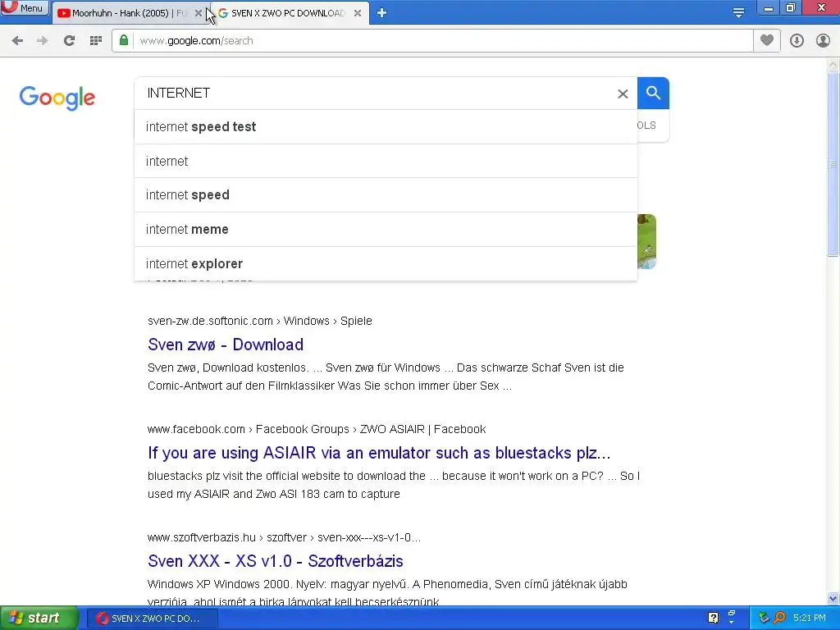The image size is (840, 630).
Task: Run search with the blue magnifier button
Action: click(x=653, y=94)
